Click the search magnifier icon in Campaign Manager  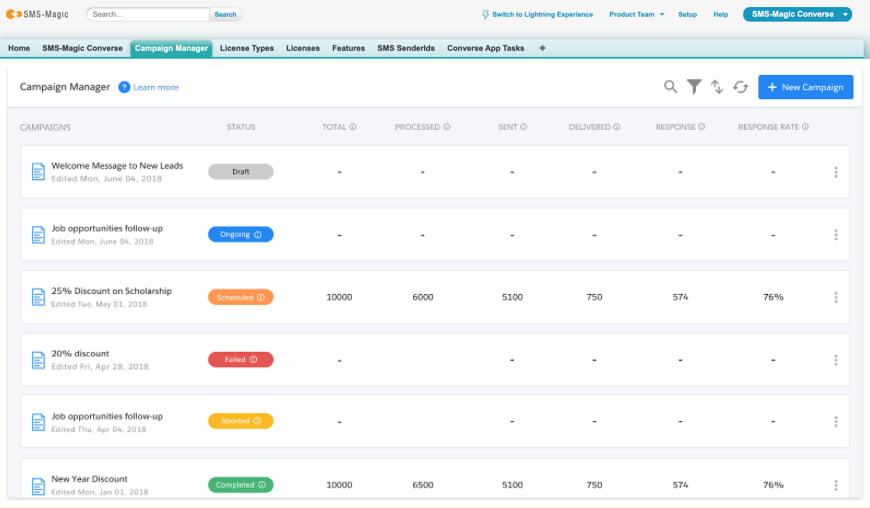tap(670, 87)
